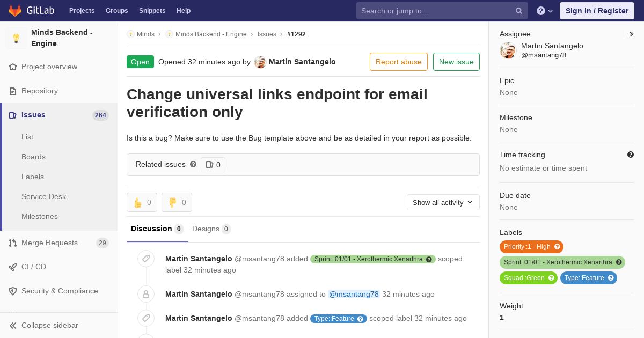The image size is (644, 338).
Task: Click the Sprint label in activity feed
Action: click(x=373, y=259)
